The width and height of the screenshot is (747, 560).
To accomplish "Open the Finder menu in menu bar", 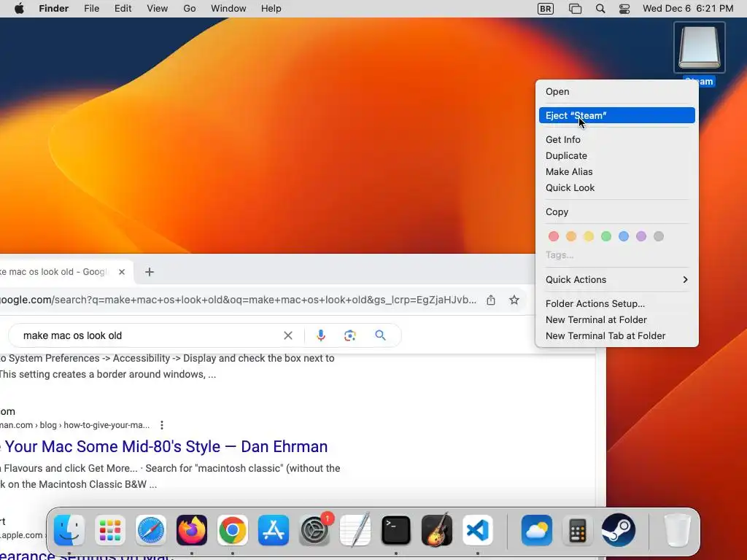I will tap(54, 9).
